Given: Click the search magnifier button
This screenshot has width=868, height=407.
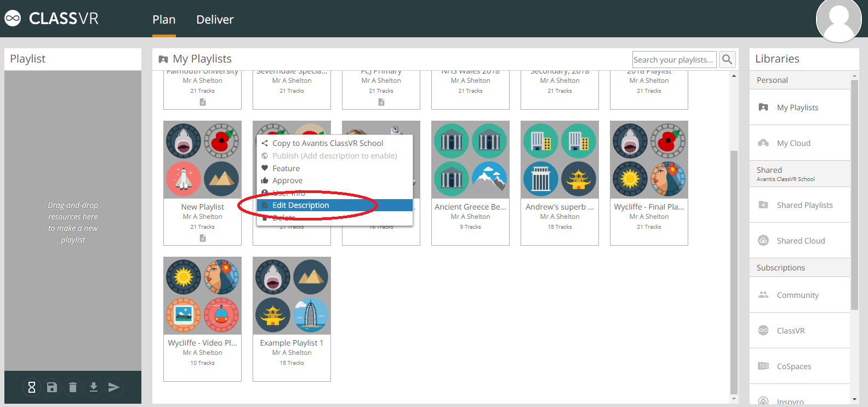Looking at the screenshot, I should (x=727, y=59).
